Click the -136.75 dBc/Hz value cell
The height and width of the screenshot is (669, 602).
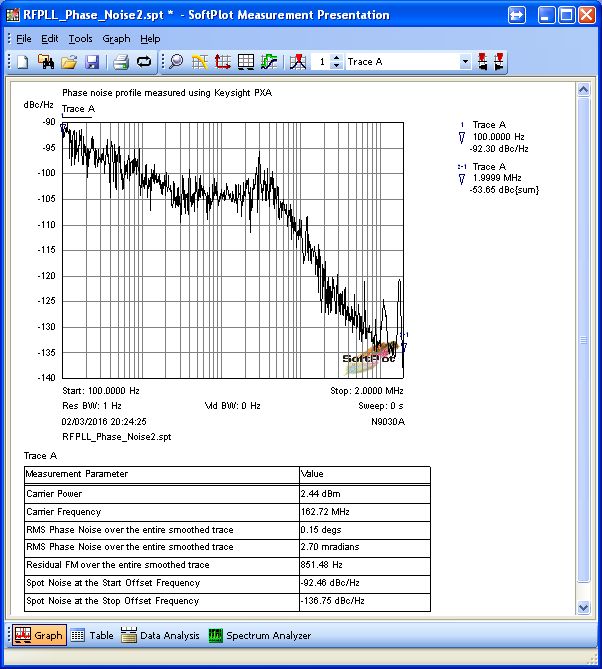point(365,601)
